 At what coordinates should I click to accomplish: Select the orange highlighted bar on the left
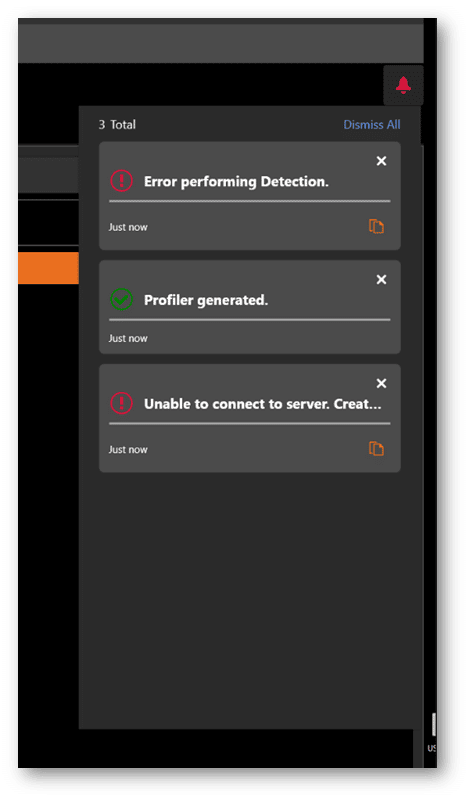tap(49, 268)
